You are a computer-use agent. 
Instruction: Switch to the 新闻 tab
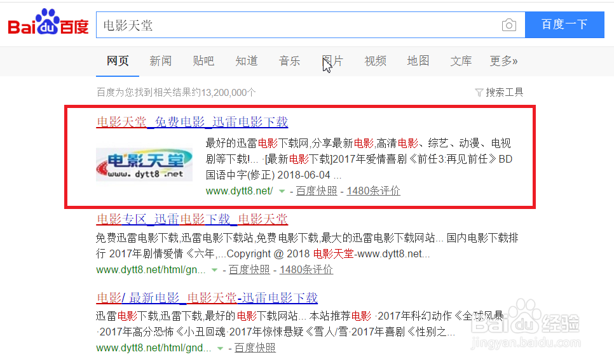pyautogui.click(x=161, y=61)
